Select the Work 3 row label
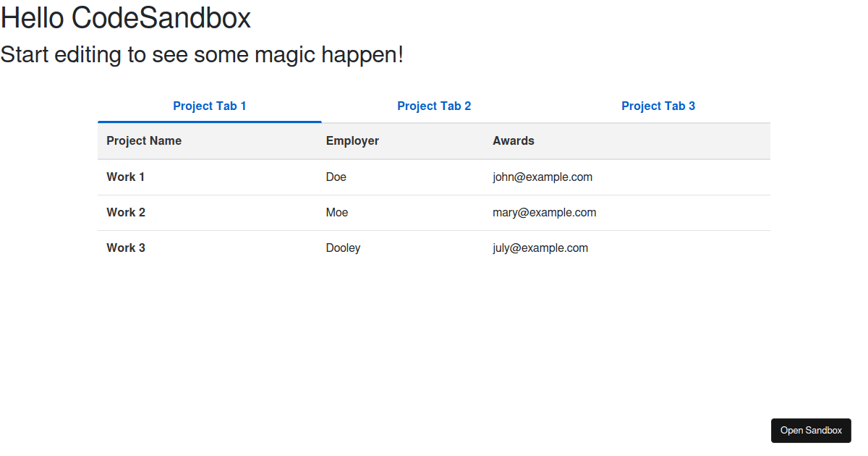This screenshot has width=868, height=456. [x=125, y=248]
